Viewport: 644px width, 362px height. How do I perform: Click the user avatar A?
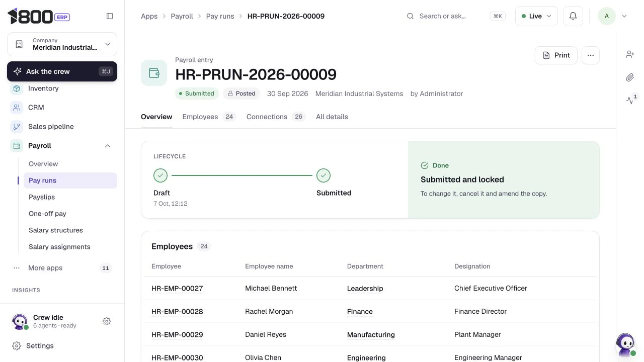click(x=606, y=16)
